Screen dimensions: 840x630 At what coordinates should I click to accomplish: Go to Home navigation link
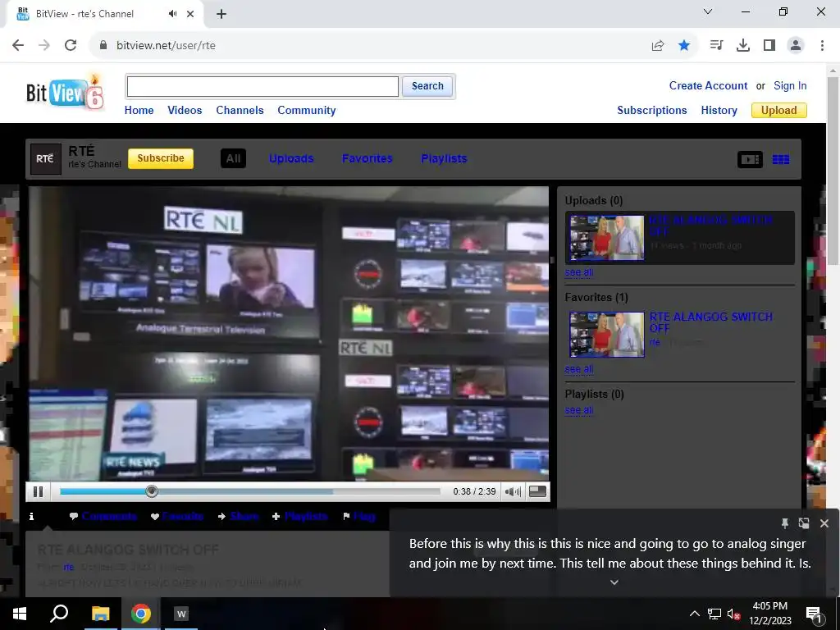pos(139,111)
